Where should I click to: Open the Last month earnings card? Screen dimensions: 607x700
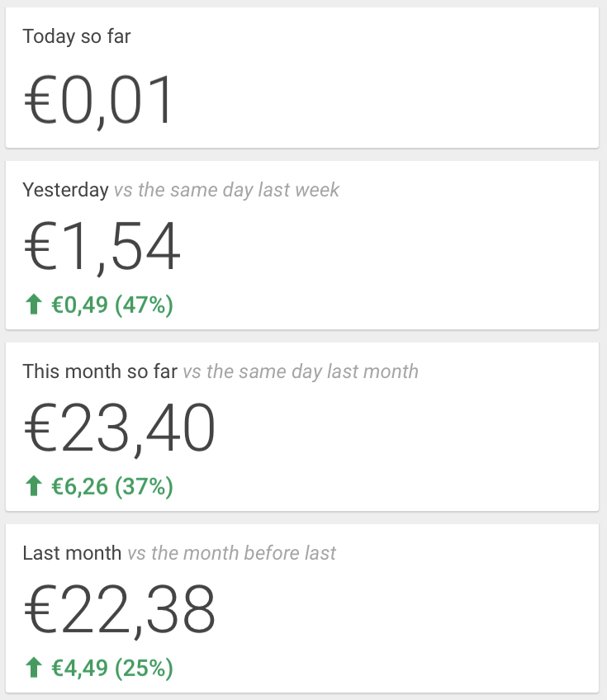[x=302, y=608]
